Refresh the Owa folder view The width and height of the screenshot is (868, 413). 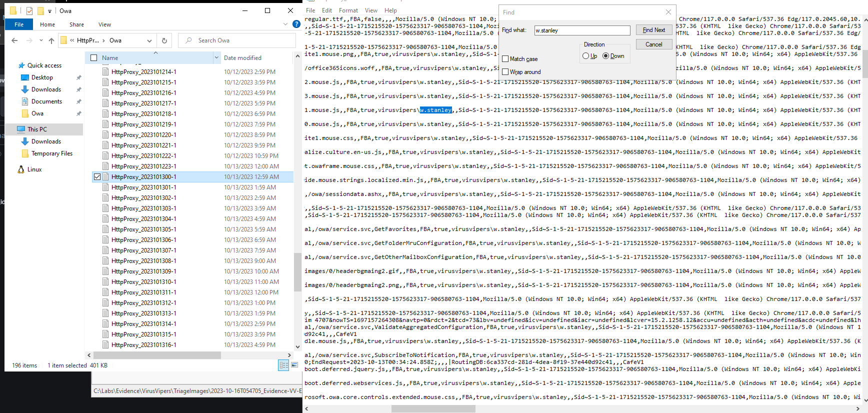(x=164, y=40)
